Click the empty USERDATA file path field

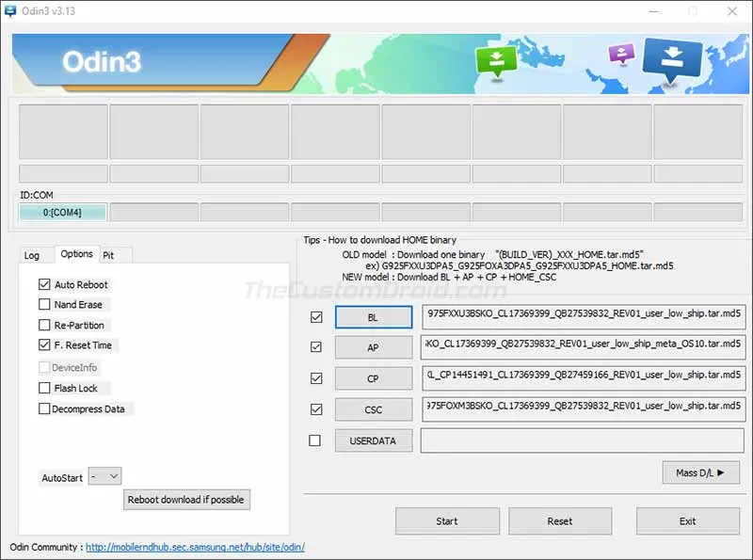(583, 440)
